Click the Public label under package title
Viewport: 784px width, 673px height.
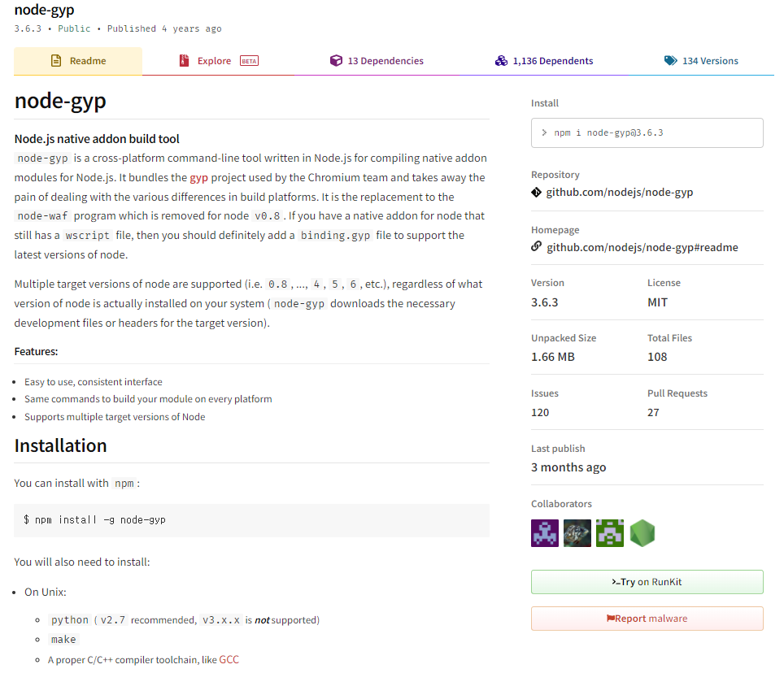coord(74,28)
